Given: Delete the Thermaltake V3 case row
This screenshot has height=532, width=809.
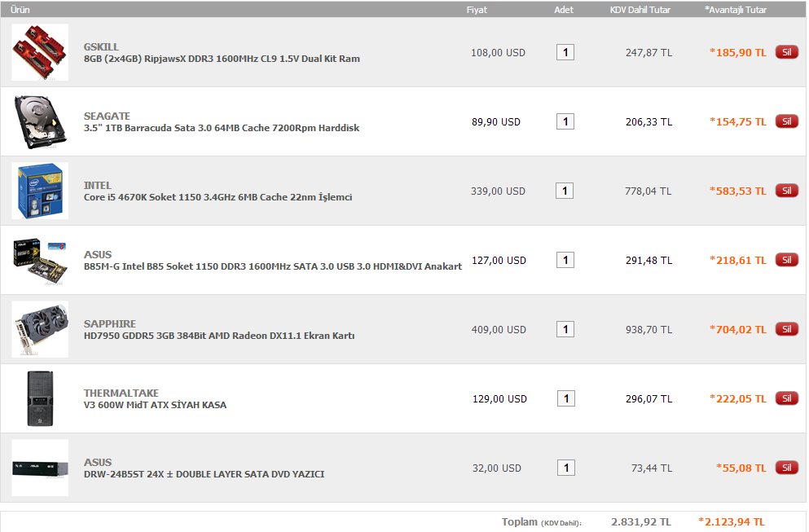Looking at the screenshot, I should coord(786,398).
